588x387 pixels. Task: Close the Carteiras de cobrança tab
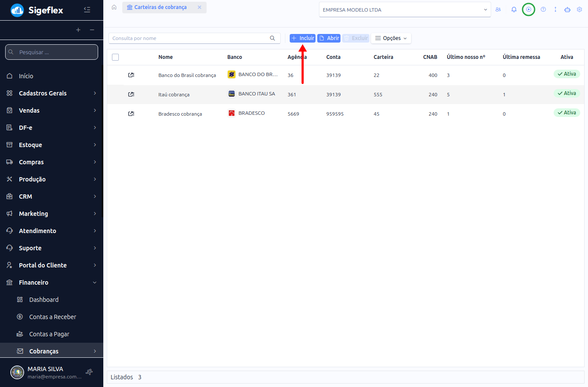pyautogui.click(x=199, y=7)
